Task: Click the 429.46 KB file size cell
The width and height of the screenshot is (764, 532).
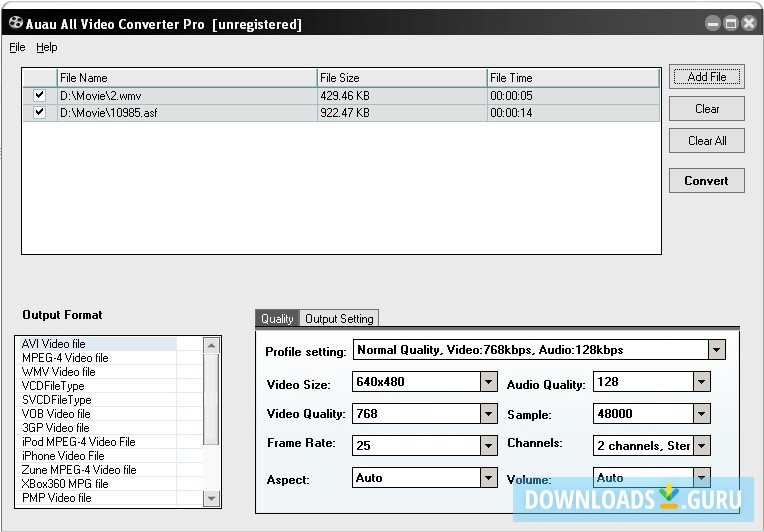Action: coord(402,95)
